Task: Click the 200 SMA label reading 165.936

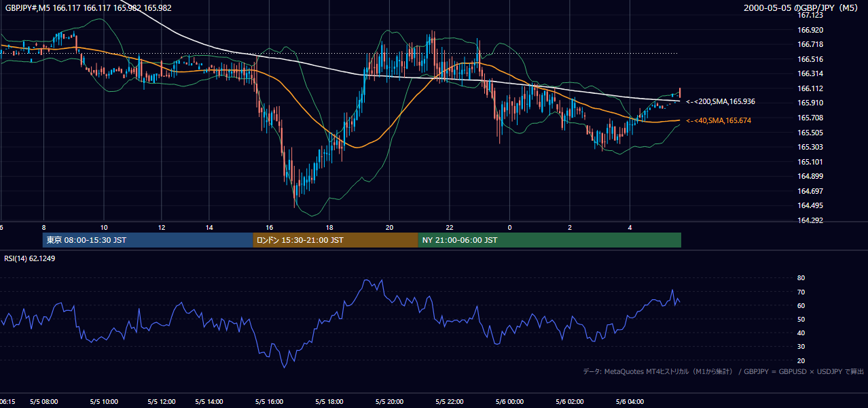Action: [721, 101]
